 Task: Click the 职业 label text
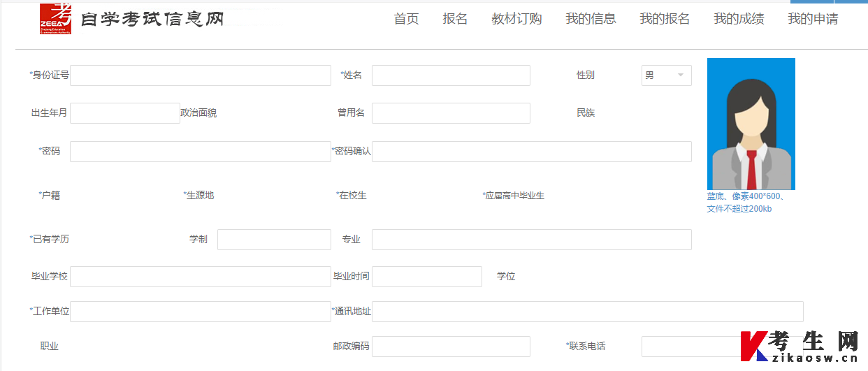(x=50, y=347)
